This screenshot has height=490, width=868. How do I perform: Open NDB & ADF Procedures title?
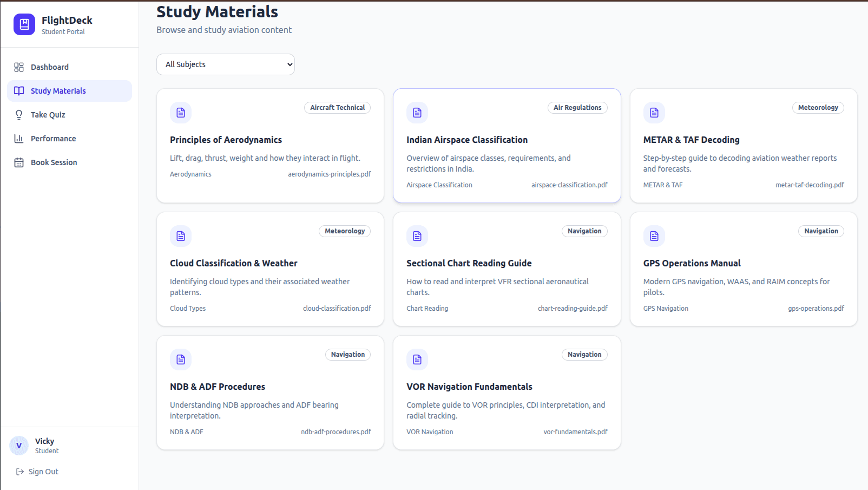point(218,387)
